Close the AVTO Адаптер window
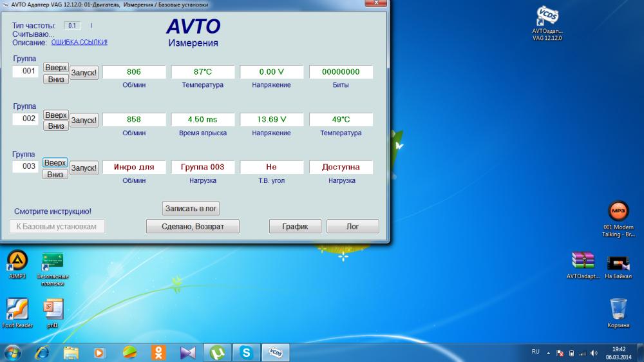The width and height of the screenshot is (644, 362). point(376,3)
